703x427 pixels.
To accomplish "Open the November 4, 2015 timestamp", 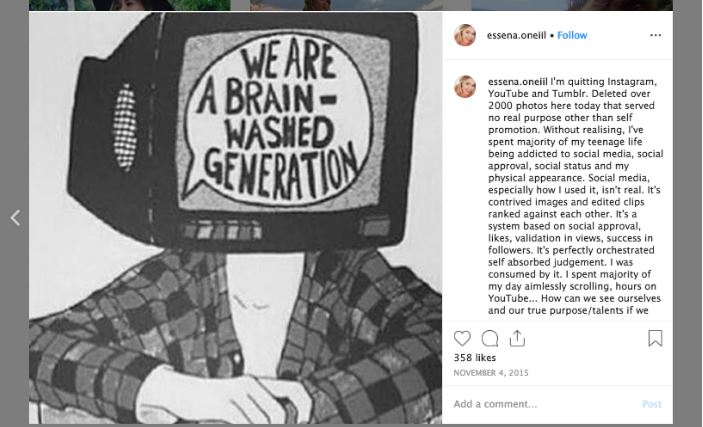I will tap(490, 373).
